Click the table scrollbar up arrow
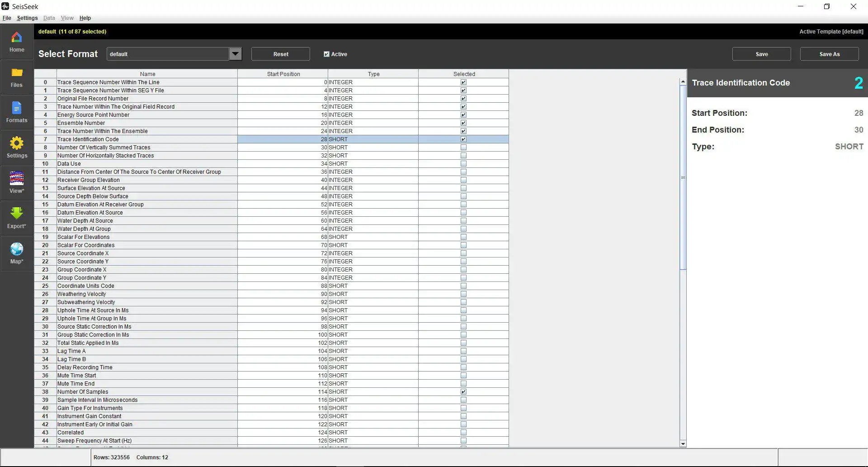This screenshot has width=868, height=467. [683, 82]
